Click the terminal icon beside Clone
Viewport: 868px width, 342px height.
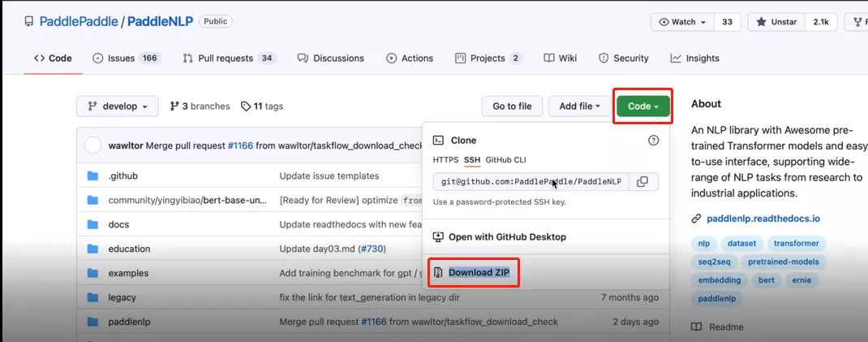pos(438,141)
